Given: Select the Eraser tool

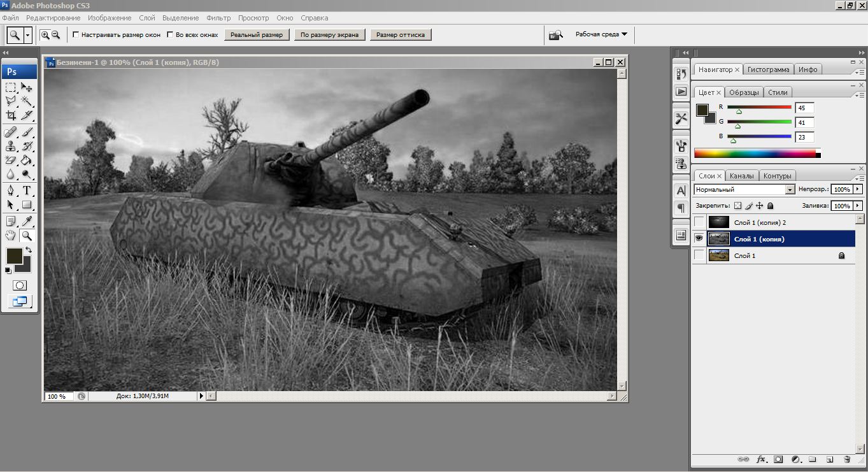Looking at the screenshot, I should click(x=11, y=161).
